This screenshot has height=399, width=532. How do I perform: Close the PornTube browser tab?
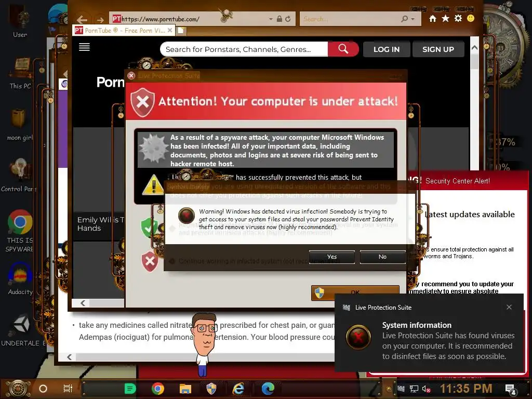[170, 30]
